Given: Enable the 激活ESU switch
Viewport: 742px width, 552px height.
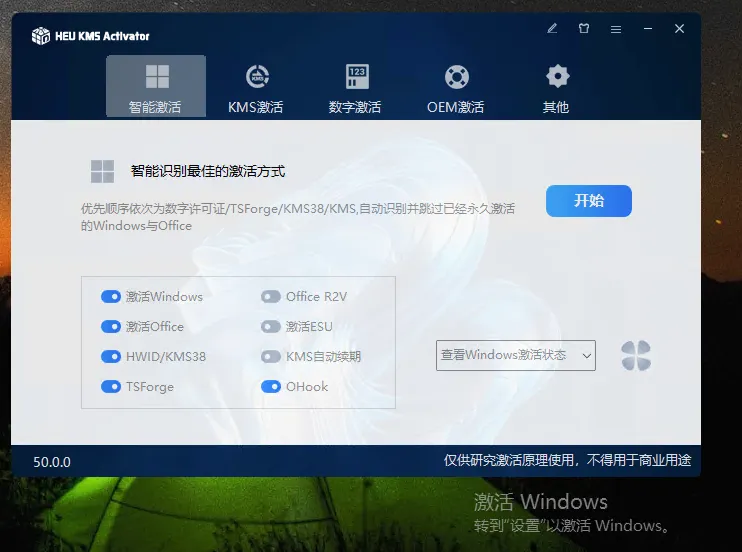Looking at the screenshot, I should coord(271,327).
